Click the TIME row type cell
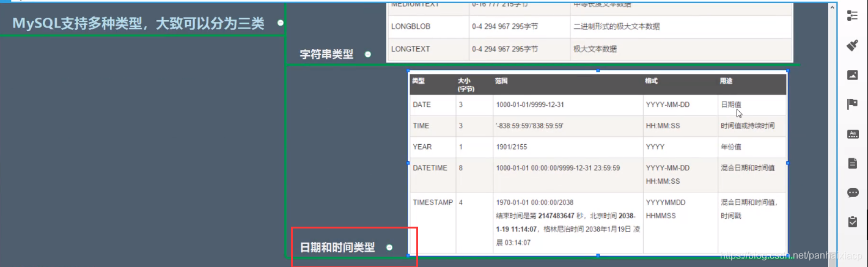The height and width of the screenshot is (267, 868). tap(433, 126)
